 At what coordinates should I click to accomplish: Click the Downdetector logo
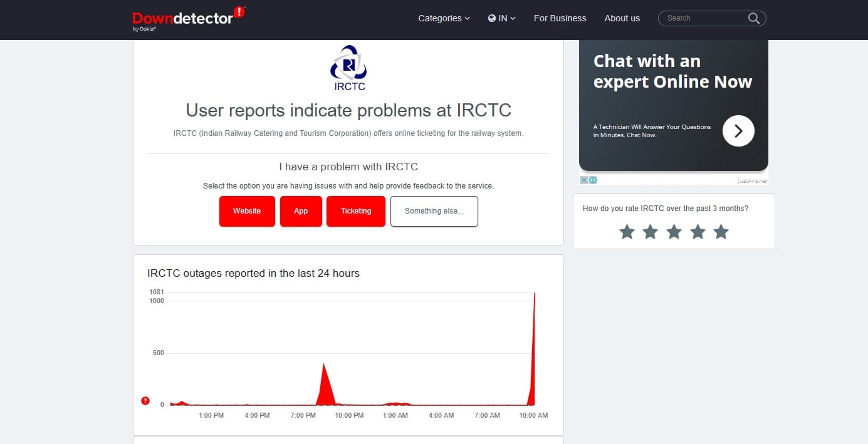(x=189, y=19)
